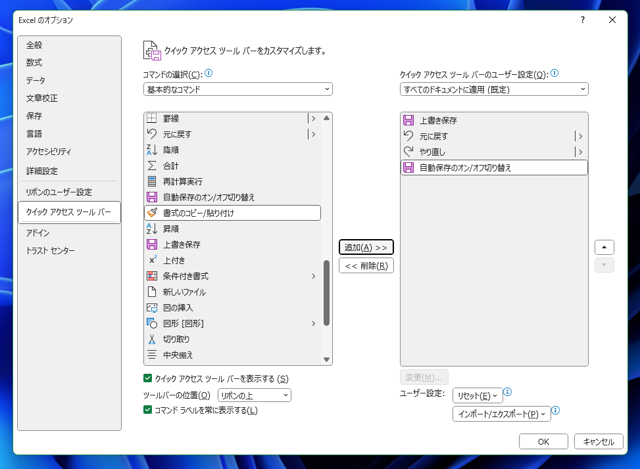The image size is (640, 469).
Task: Toggle クイック アクセス ツール バーを表示する checkbox
Action: [x=148, y=378]
